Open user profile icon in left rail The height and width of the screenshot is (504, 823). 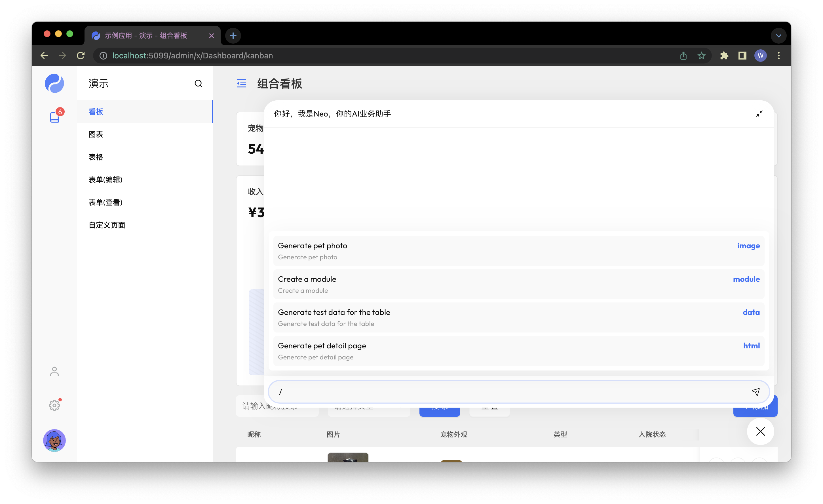point(54,371)
